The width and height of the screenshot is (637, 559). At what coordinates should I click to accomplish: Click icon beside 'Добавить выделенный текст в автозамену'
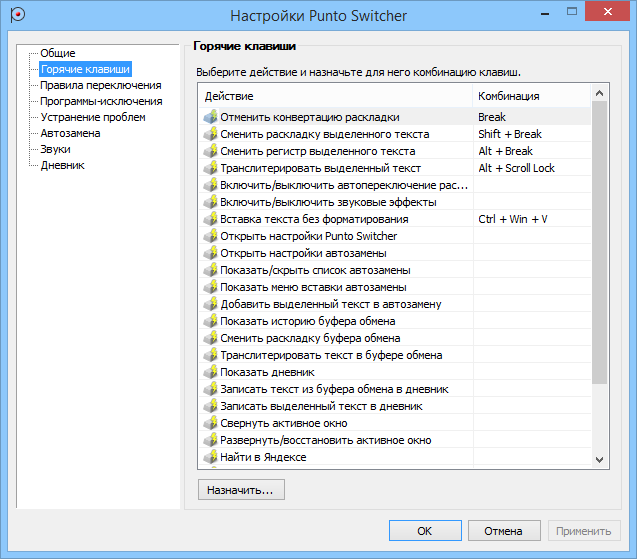[210, 304]
